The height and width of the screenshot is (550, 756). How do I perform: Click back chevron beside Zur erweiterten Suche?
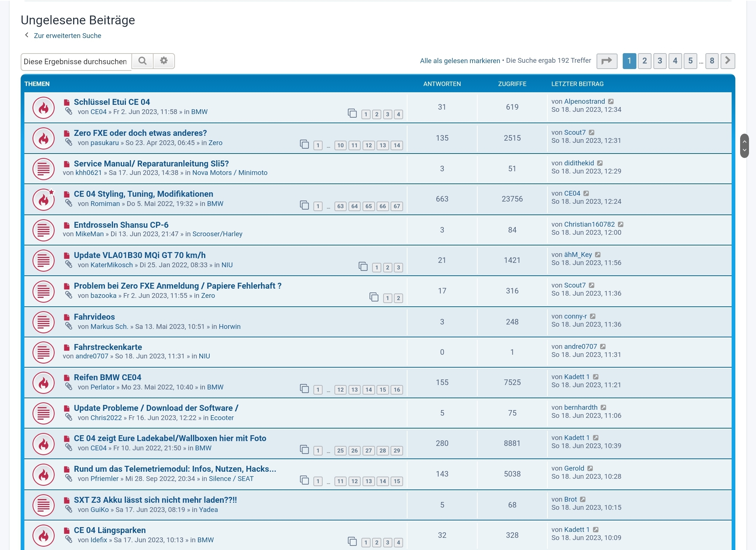[x=27, y=35]
